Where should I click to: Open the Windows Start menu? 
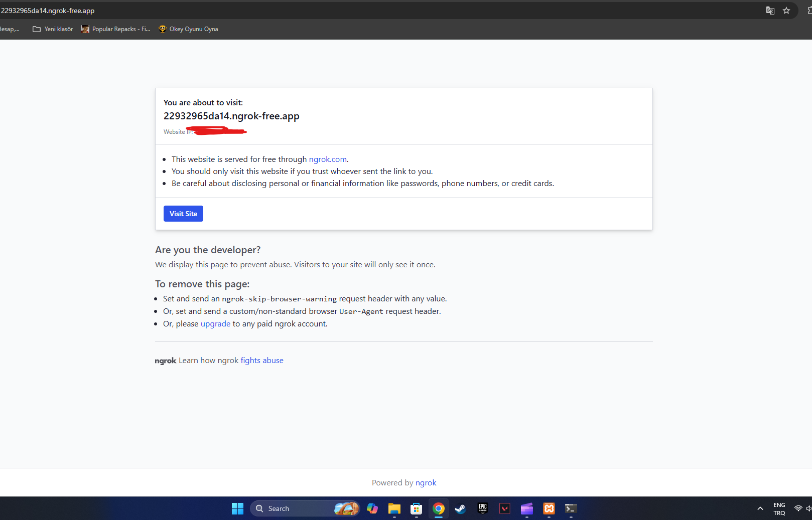(237, 508)
